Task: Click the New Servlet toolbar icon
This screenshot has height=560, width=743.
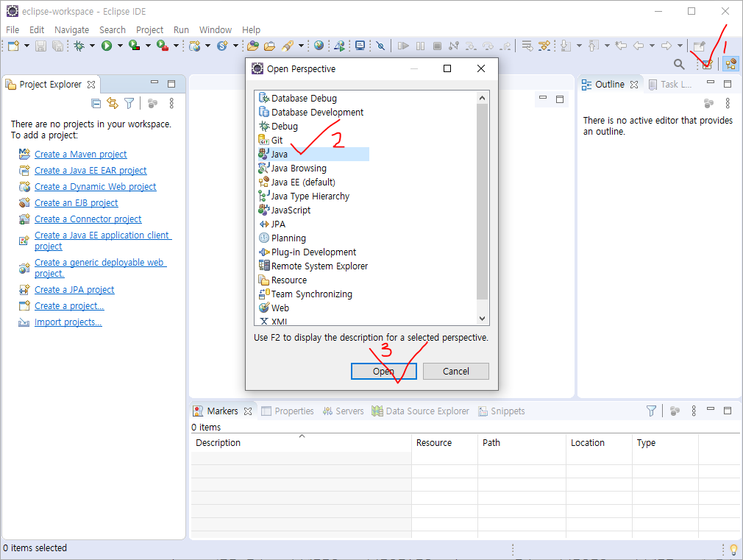Action: 222,46
